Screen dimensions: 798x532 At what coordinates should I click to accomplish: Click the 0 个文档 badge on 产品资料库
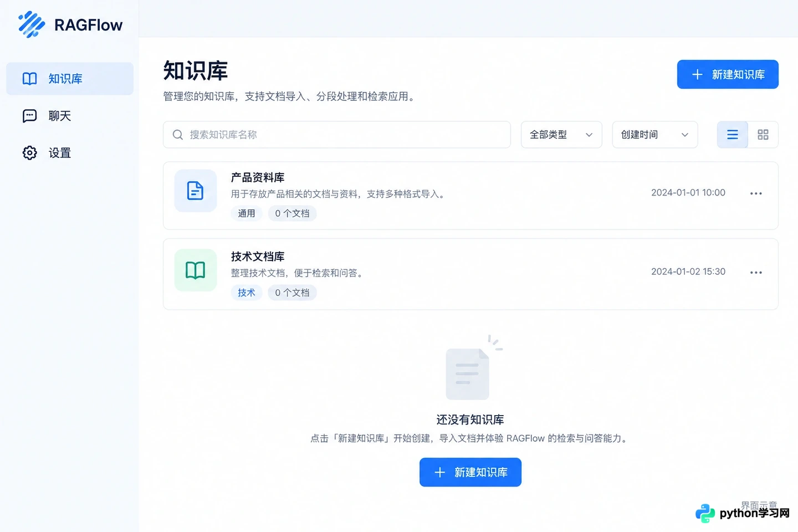293,213
